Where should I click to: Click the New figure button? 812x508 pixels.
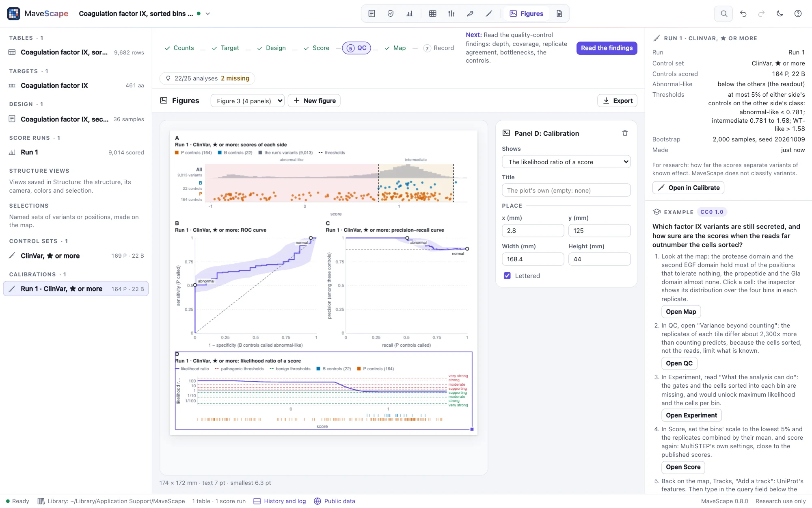coord(314,101)
